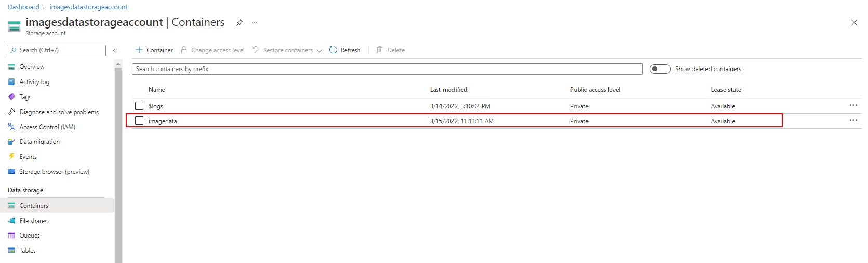Collapse the sidebar with double chevron

(115, 50)
